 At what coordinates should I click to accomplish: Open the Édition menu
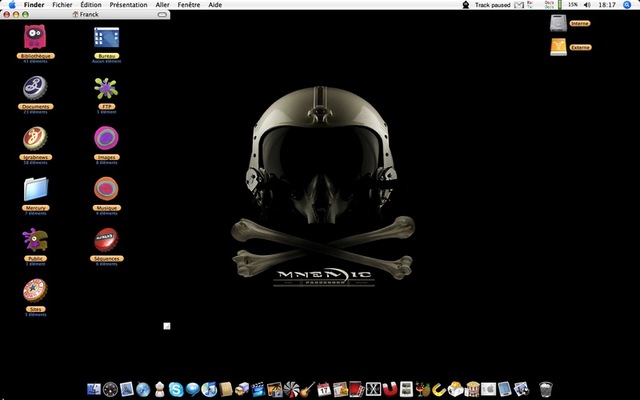pos(91,5)
